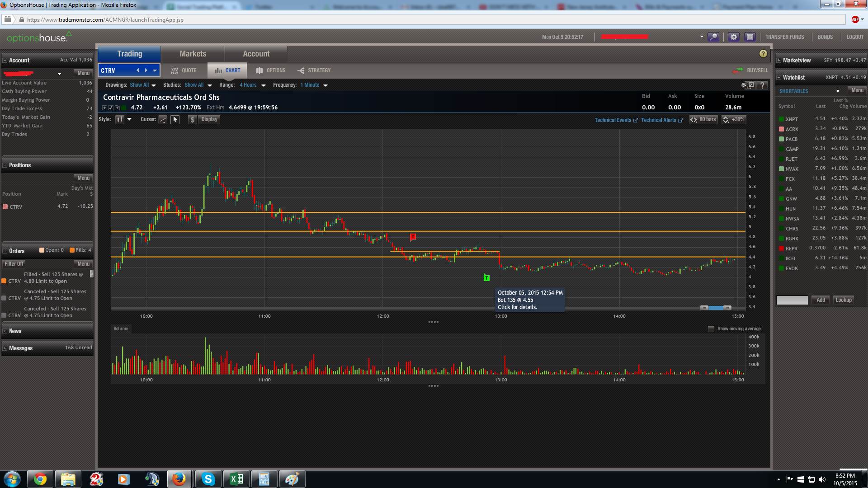This screenshot has width=868, height=488.
Task: Pop out the chart window
Action: [750, 85]
